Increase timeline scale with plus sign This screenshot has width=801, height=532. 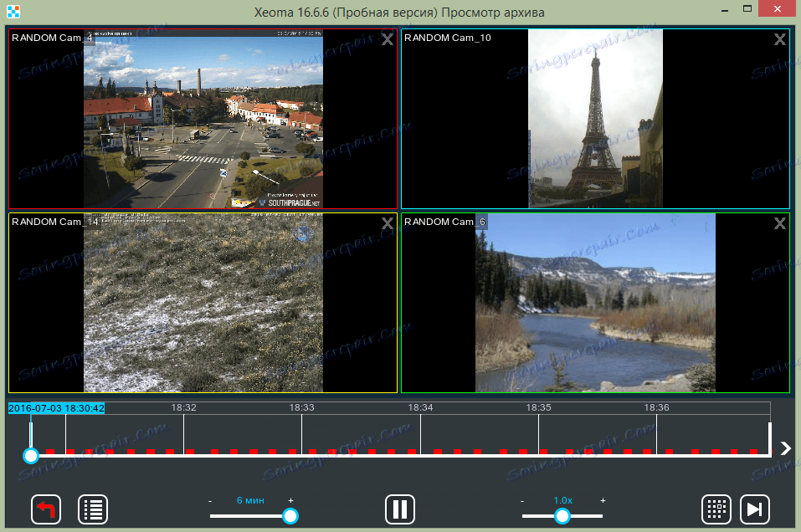(290, 500)
